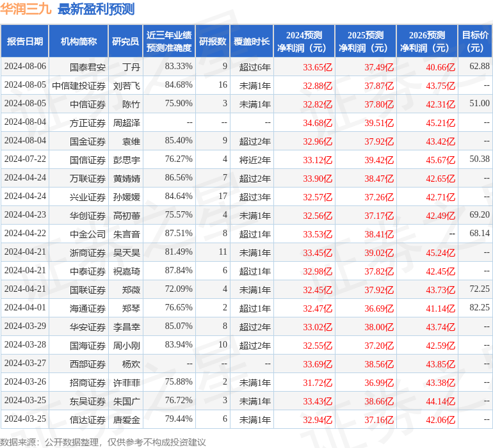Click the 覆盖时长 column header
The height and width of the screenshot is (448, 493).
pyautogui.click(x=252, y=41)
